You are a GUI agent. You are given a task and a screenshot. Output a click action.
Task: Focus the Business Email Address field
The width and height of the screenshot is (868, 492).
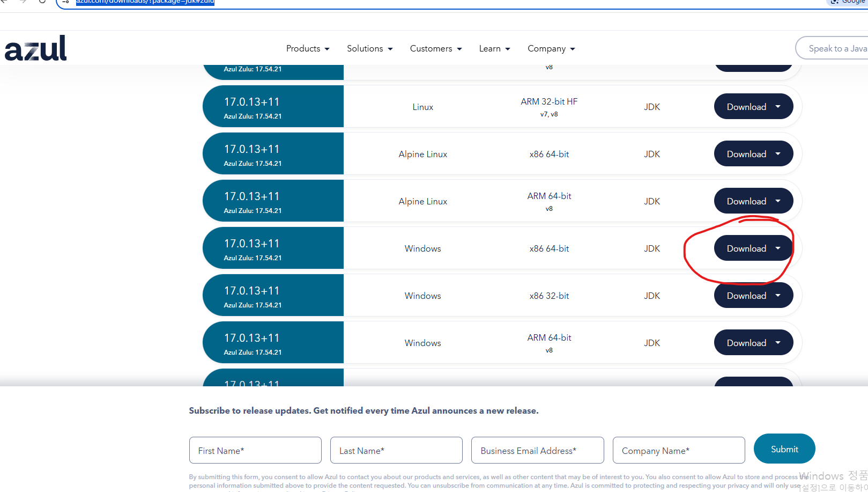537,450
